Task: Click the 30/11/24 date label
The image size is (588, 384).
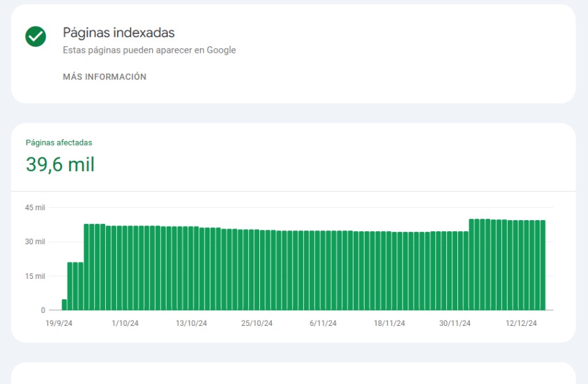Action: coord(455,323)
